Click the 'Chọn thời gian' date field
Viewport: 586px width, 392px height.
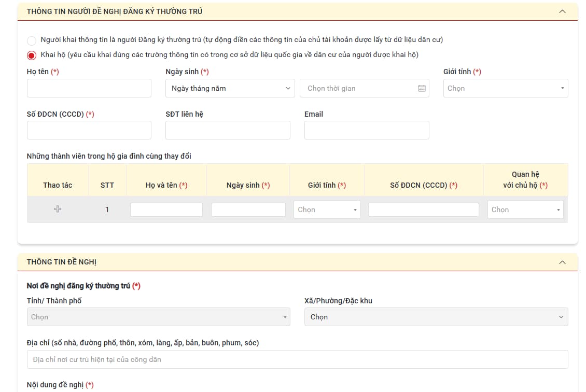pyautogui.click(x=365, y=88)
